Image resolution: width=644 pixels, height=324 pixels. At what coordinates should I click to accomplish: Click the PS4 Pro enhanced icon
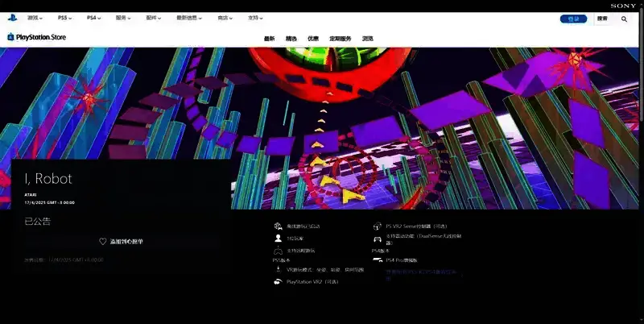tap(377, 261)
